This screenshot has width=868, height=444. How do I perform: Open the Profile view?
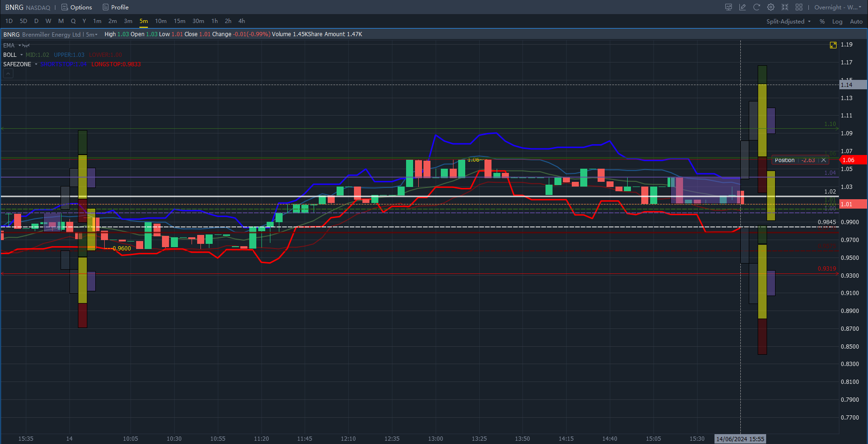coord(115,7)
